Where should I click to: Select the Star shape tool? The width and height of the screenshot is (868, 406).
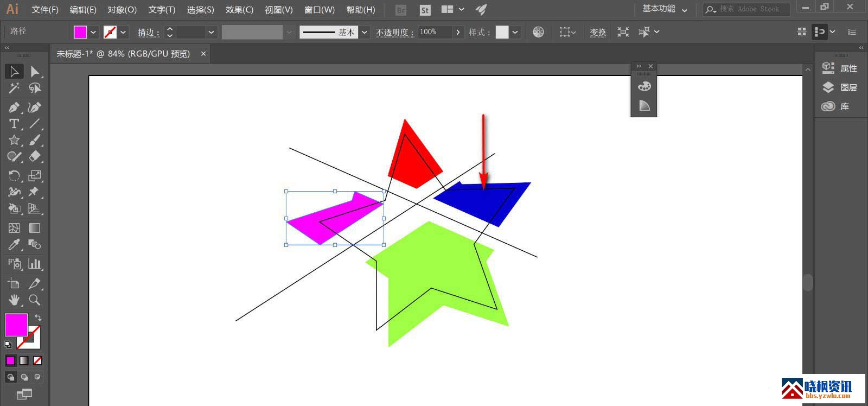(14, 140)
